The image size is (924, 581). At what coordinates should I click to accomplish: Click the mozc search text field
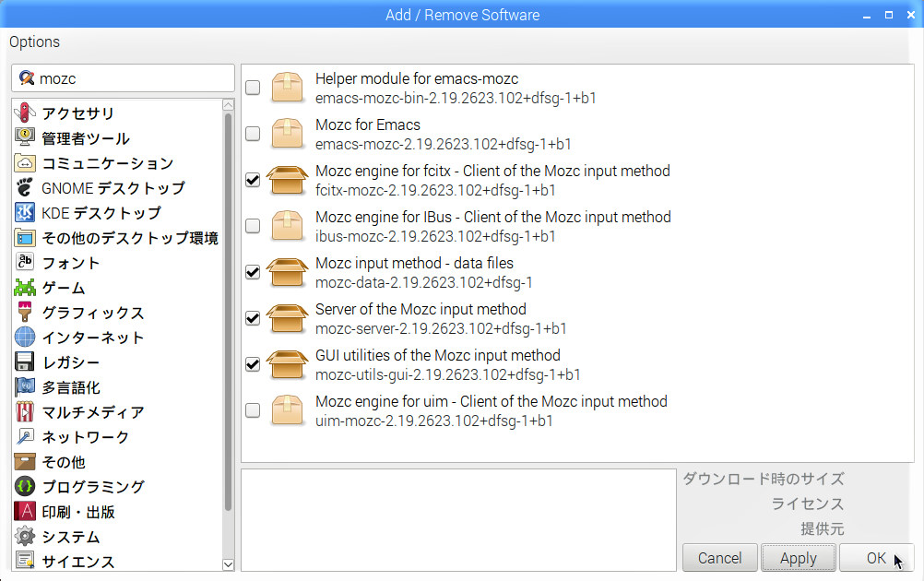click(x=124, y=77)
